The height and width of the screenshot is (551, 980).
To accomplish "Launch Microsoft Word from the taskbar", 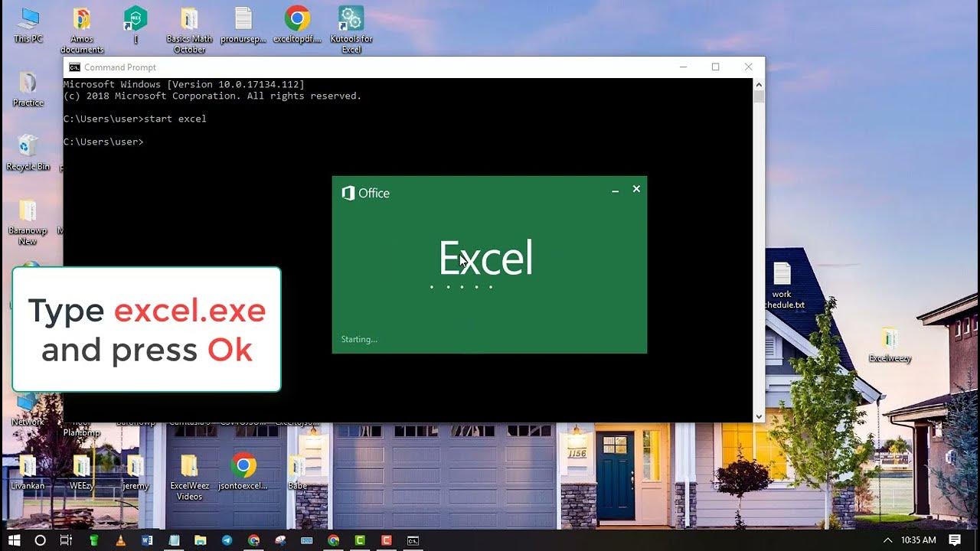I will (145, 541).
